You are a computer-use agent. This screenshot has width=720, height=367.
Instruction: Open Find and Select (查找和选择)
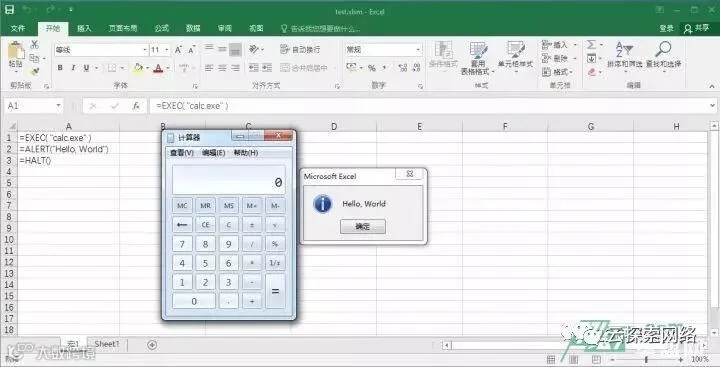[664, 56]
